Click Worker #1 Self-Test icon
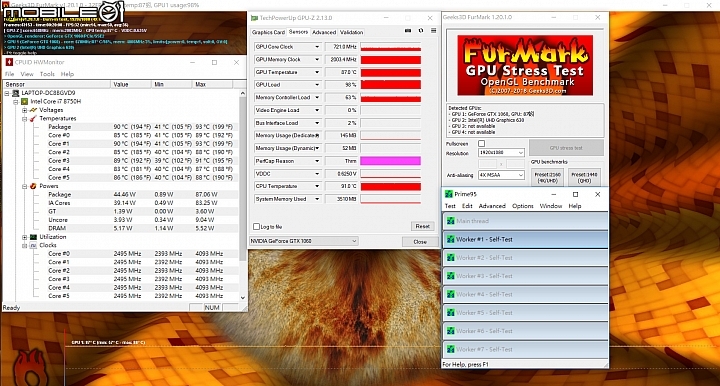 click(450, 239)
